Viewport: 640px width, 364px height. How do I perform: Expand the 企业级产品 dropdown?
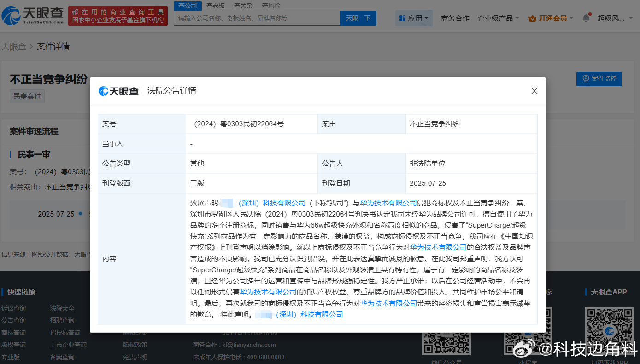click(x=499, y=18)
